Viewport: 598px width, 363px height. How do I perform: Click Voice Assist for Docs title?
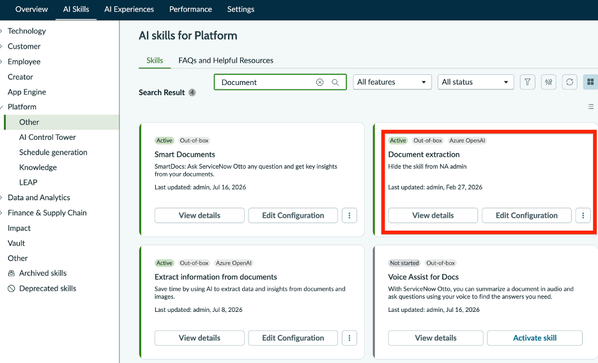coord(423,277)
